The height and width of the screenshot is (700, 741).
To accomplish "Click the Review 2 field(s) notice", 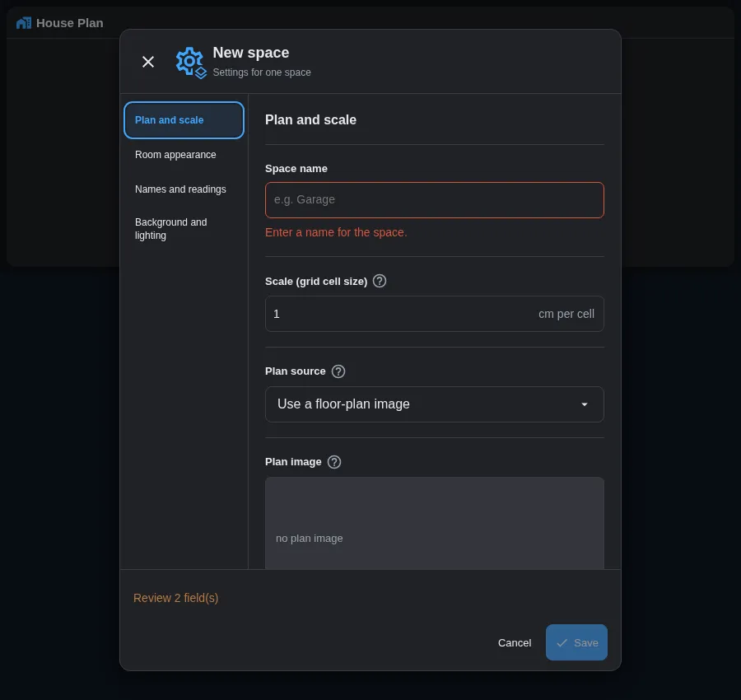I will 176,598.
